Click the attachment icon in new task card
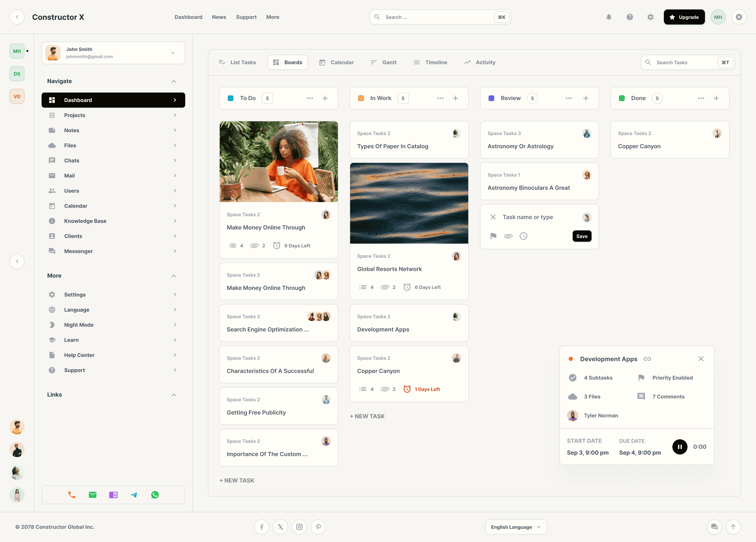The height and width of the screenshot is (542, 756). pyautogui.click(x=508, y=236)
